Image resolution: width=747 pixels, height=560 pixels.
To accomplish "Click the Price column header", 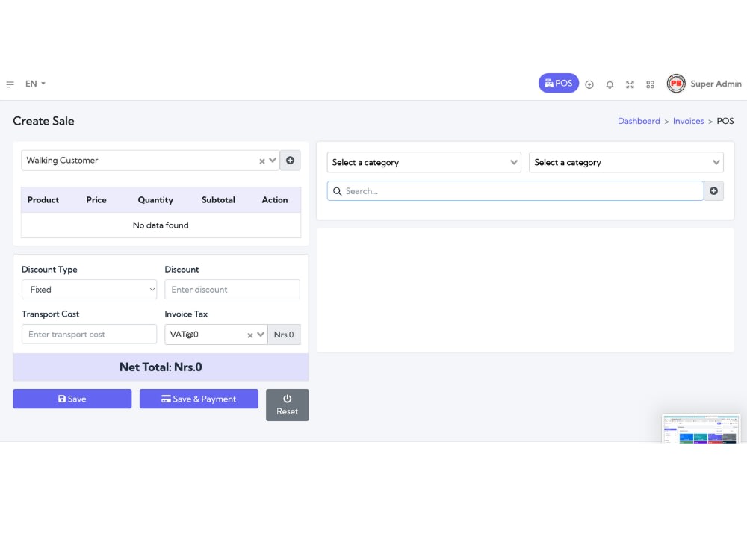I will (x=96, y=200).
